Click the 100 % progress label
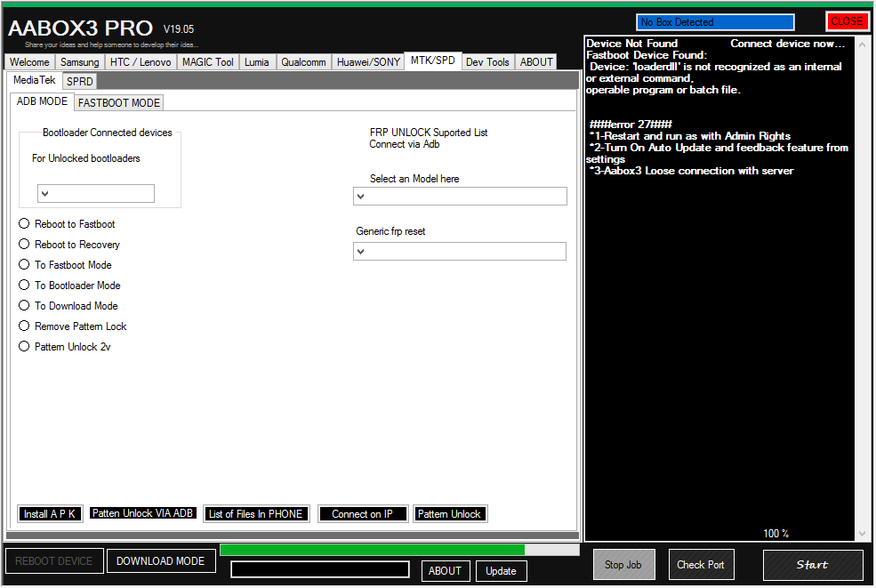Viewport: 876px width, 588px height. coord(776,534)
